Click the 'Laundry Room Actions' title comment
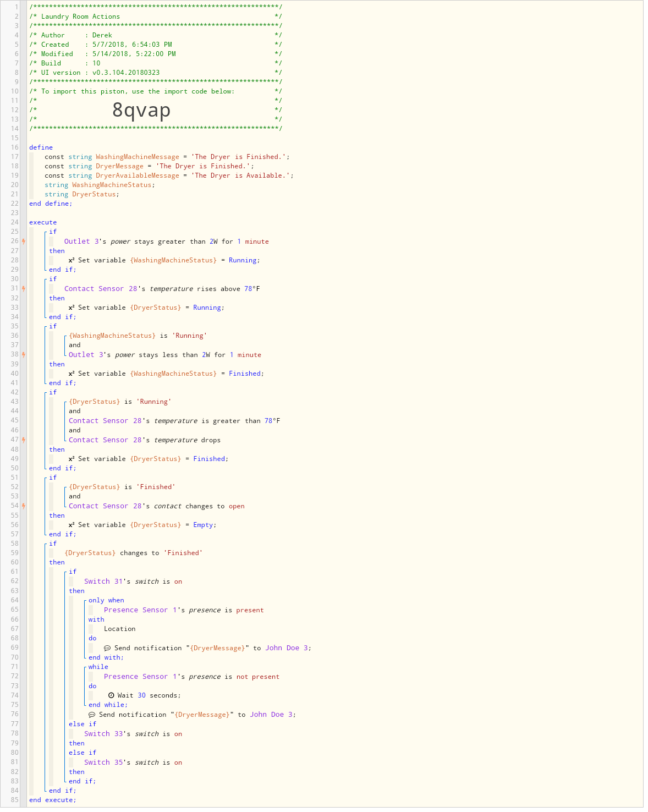Viewport: 648px width, 812px height. click(x=80, y=17)
